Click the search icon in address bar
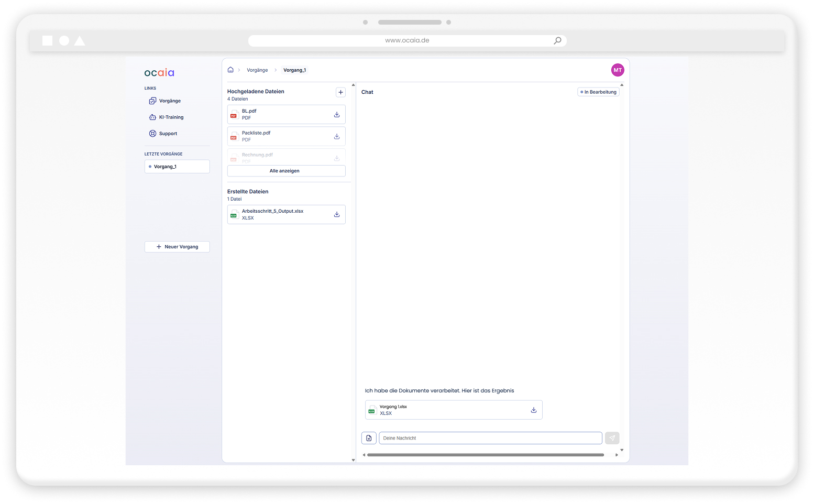Screen dimensions: 814x504 click(557, 40)
